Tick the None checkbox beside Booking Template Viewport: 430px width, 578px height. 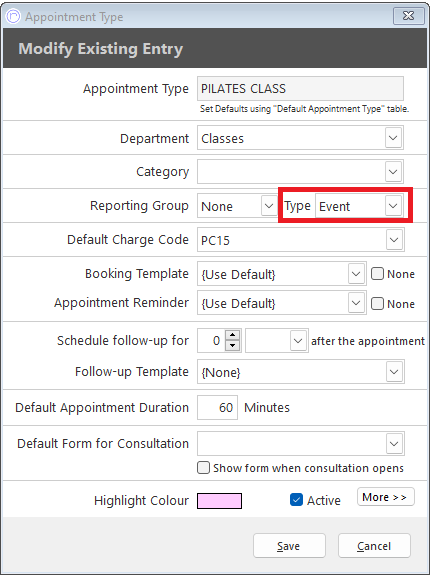coord(377,274)
